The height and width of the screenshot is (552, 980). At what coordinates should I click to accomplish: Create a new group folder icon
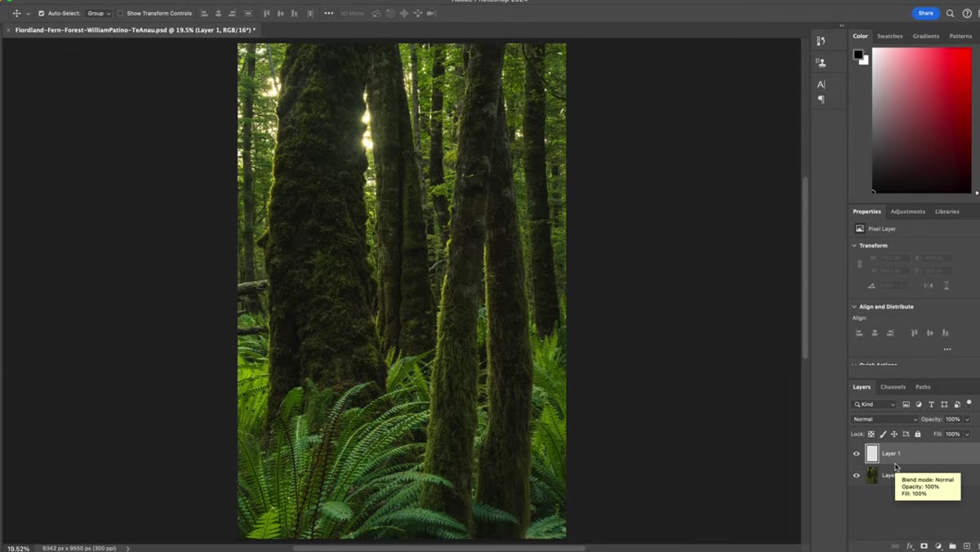point(952,545)
